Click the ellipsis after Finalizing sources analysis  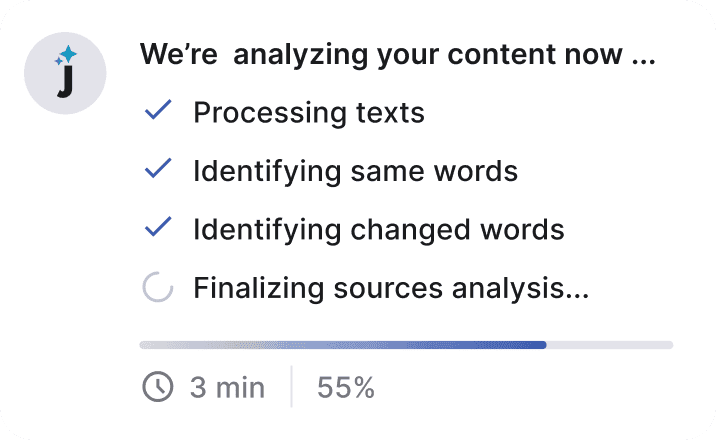(x=577, y=297)
